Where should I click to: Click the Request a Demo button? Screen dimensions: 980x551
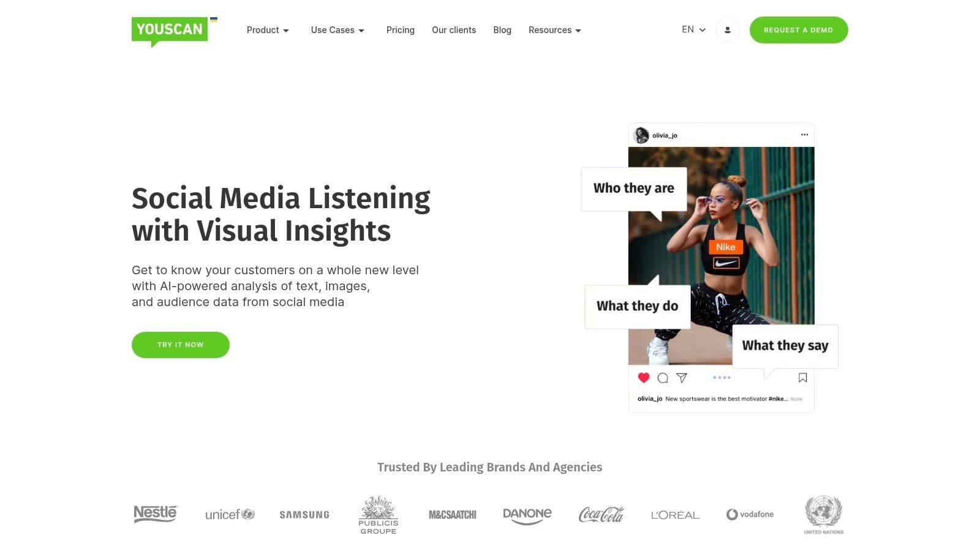tap(799, 29)
